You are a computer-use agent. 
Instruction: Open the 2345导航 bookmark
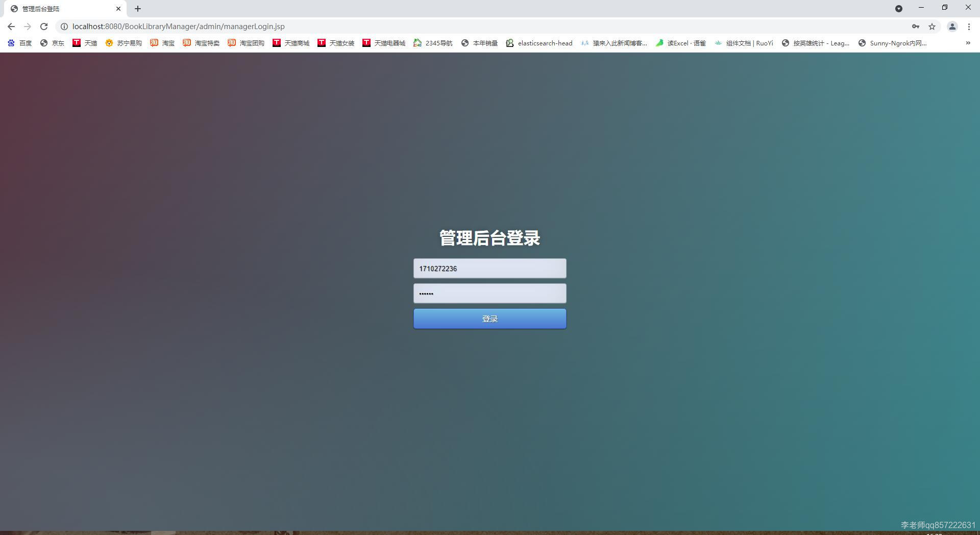(x=433, y=43)
